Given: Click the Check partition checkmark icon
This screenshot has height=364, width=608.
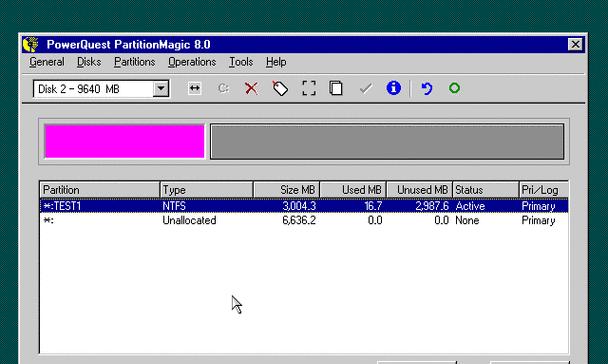Looking at the screenshot, I should [x=365, y=88].
